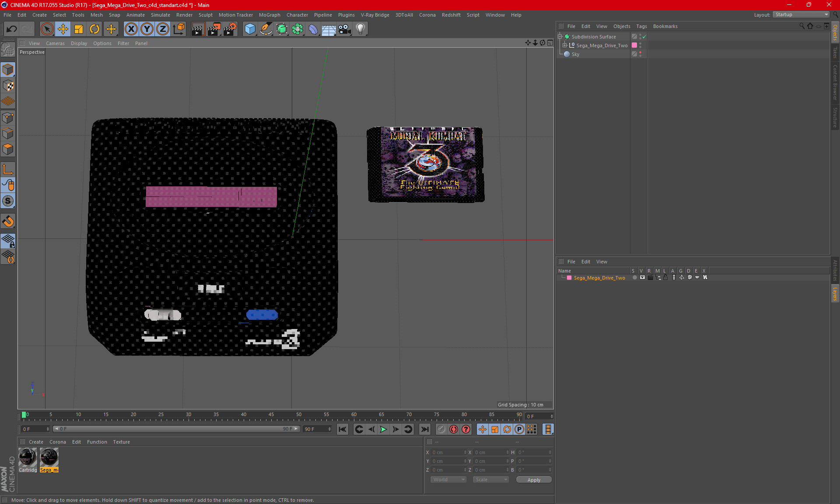Open the Render menu

point(184,15)
